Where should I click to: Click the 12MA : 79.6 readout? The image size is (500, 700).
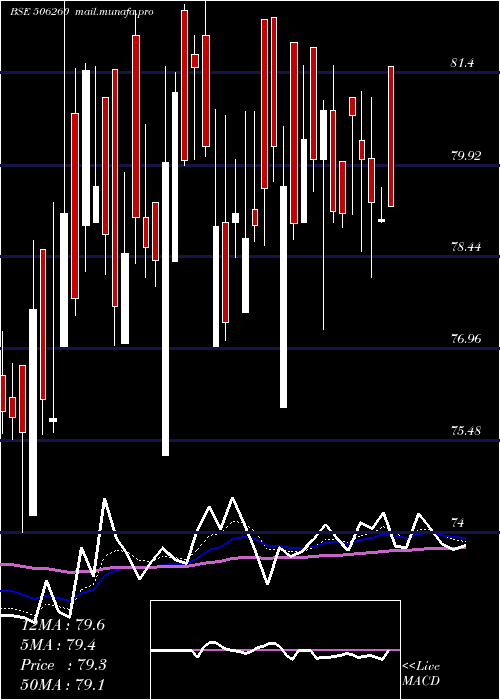(x=63, y=625)
